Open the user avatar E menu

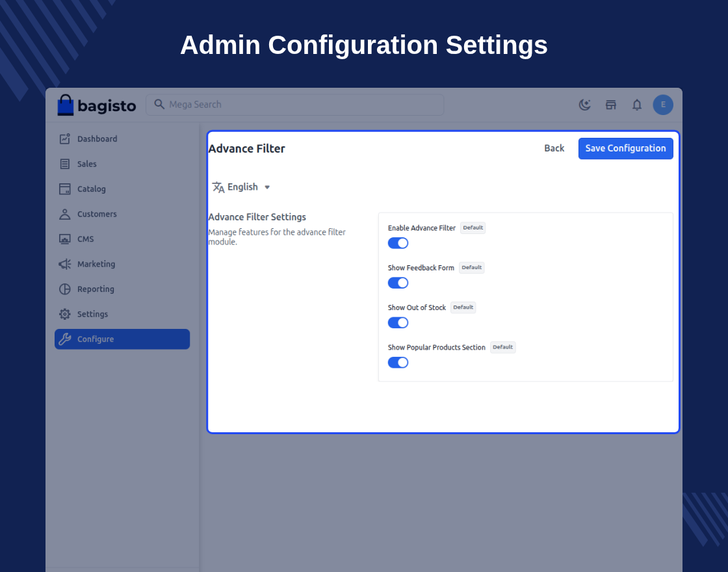(663, 105)
